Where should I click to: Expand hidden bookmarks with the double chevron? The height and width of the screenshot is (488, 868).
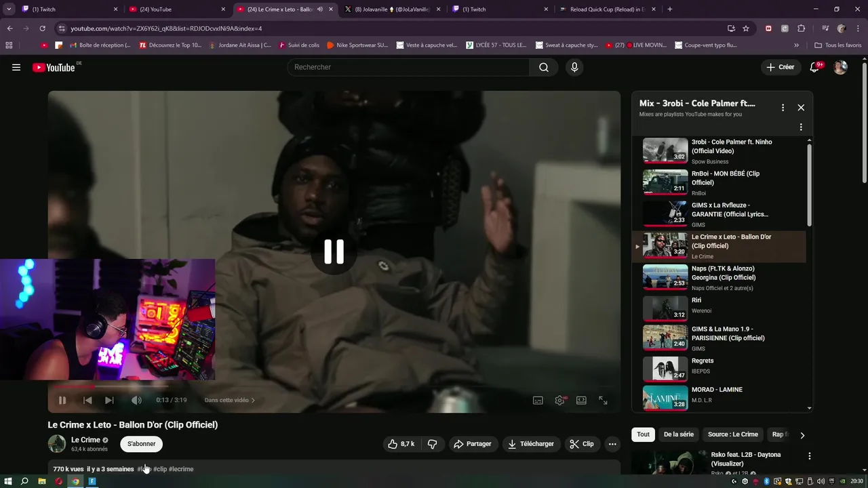point(796,45)
